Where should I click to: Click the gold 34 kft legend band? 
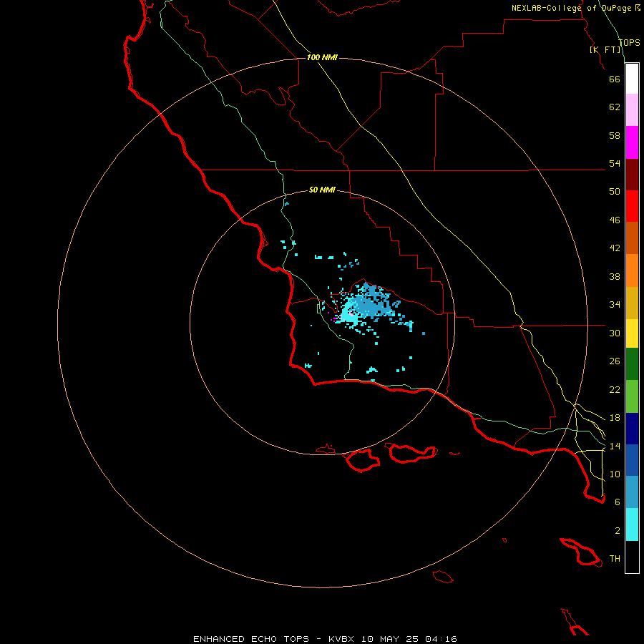pyautogui.click(x=632, y=303)
